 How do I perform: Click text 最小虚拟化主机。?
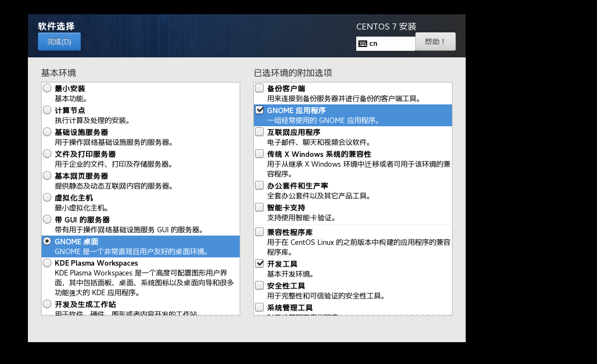[82, 208]
